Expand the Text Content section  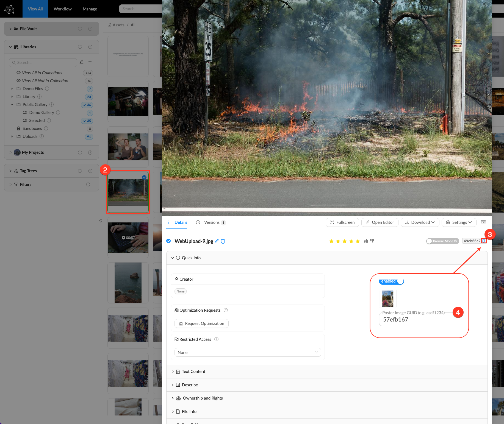click(x=193, y=372)
